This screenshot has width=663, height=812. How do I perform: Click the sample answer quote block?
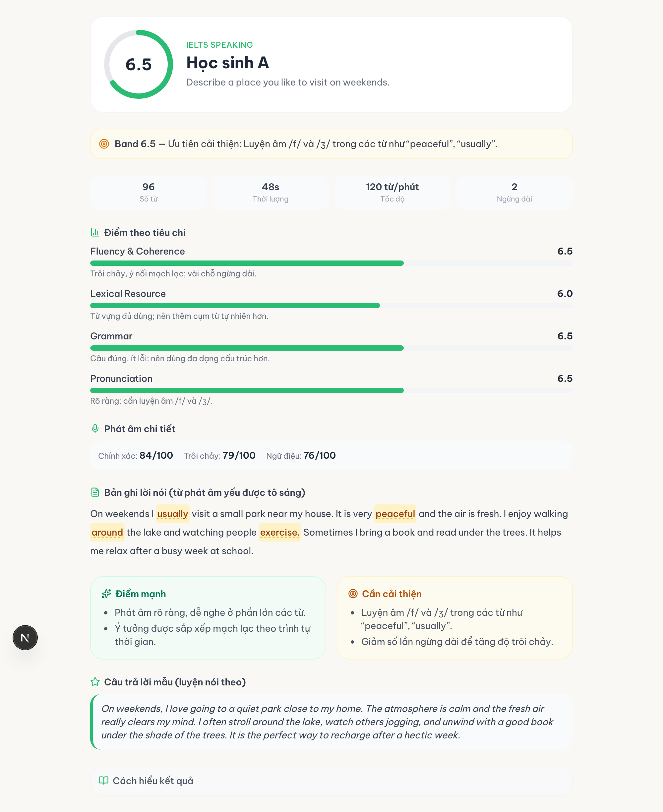point(331,722)
